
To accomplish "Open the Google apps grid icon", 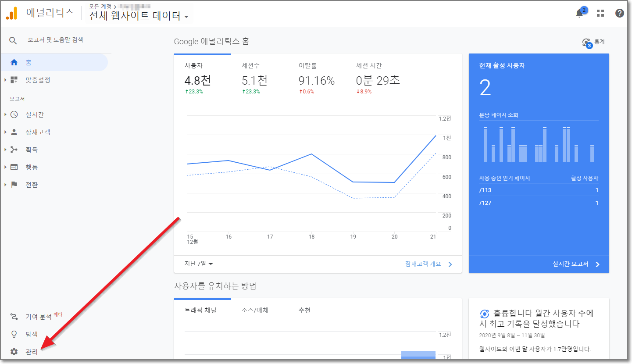I will (600, 13).
